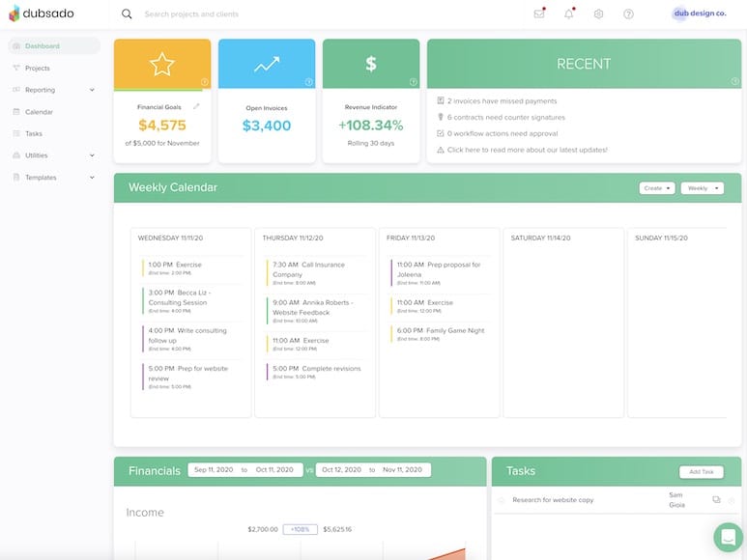The width and height of the screenshot is (747, 560).
Task: Open the Weekly view dropdown
Action: (x=703, y=188)
